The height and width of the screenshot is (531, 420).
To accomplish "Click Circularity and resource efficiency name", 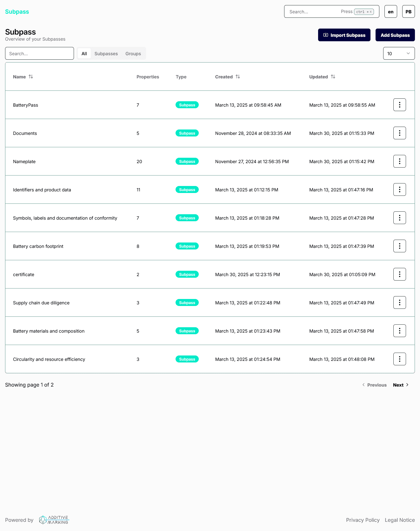I will click(x=49, y=359).
